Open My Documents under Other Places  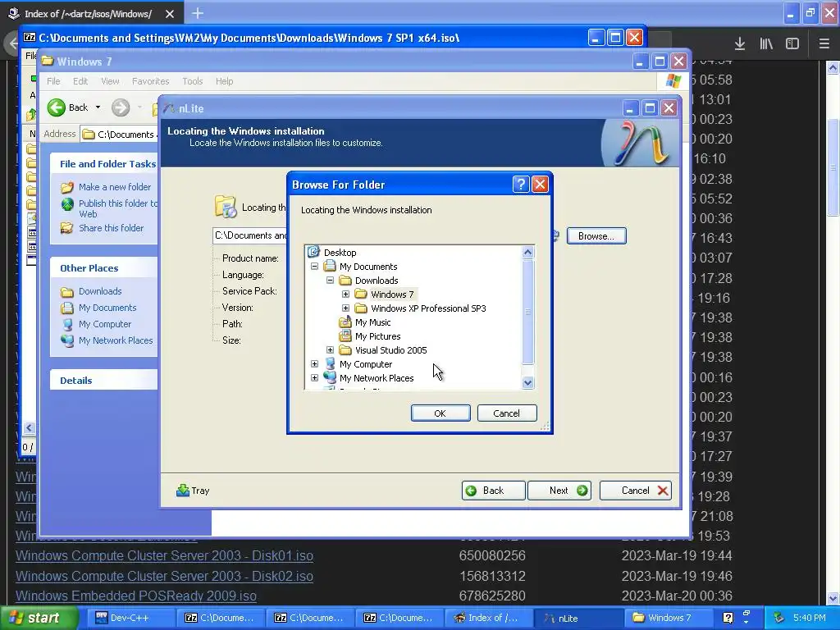tap(107, 308)
